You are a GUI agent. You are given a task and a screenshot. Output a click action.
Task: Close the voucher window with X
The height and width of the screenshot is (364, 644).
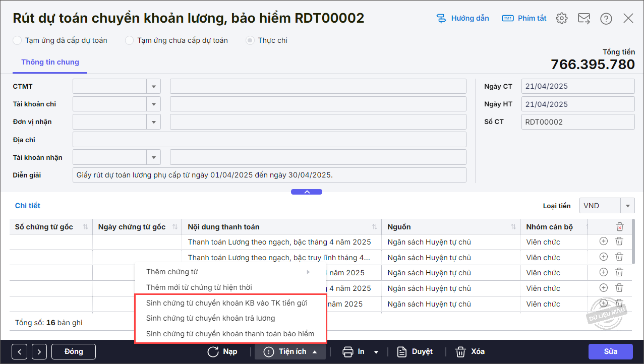[628, 19]
